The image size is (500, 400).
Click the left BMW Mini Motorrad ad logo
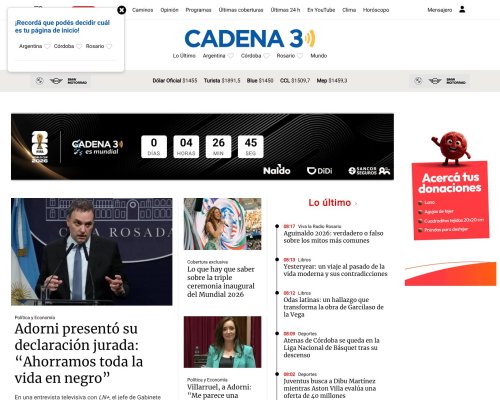tap(61, 81)
